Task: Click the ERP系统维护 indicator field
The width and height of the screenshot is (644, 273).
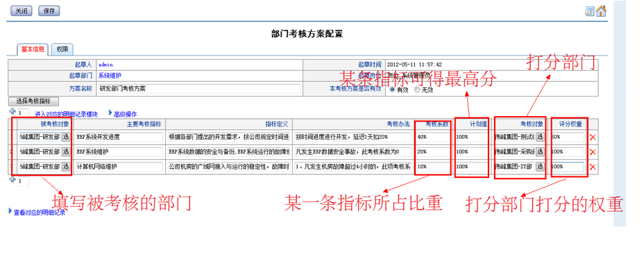Action: tap(119, 151)
